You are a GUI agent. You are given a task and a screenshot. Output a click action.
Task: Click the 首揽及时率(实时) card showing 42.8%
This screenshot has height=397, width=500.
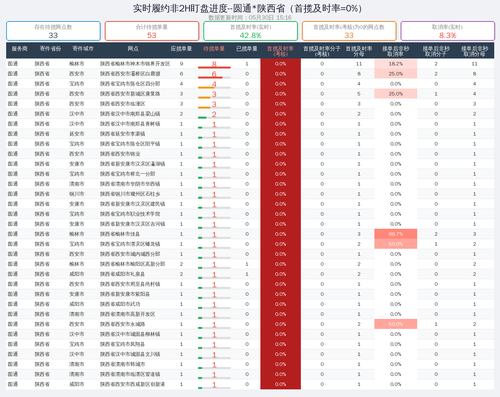click(x=250, y=31)
